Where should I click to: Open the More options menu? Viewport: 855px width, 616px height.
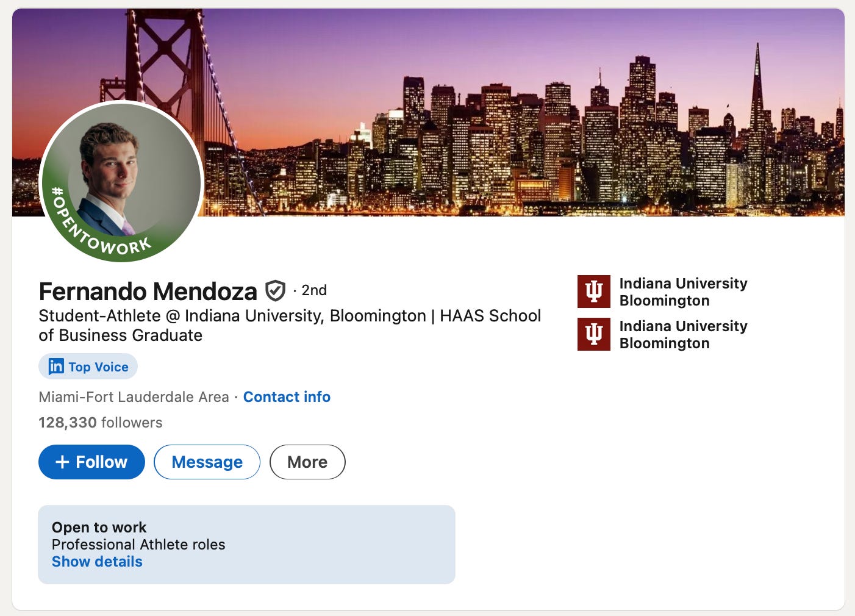[307, 462]
